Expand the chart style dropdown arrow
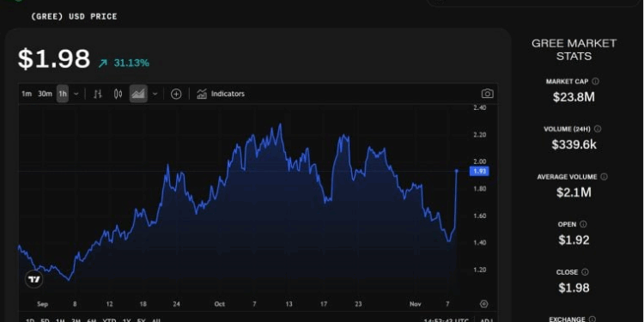644x322 pixels. 155,94
